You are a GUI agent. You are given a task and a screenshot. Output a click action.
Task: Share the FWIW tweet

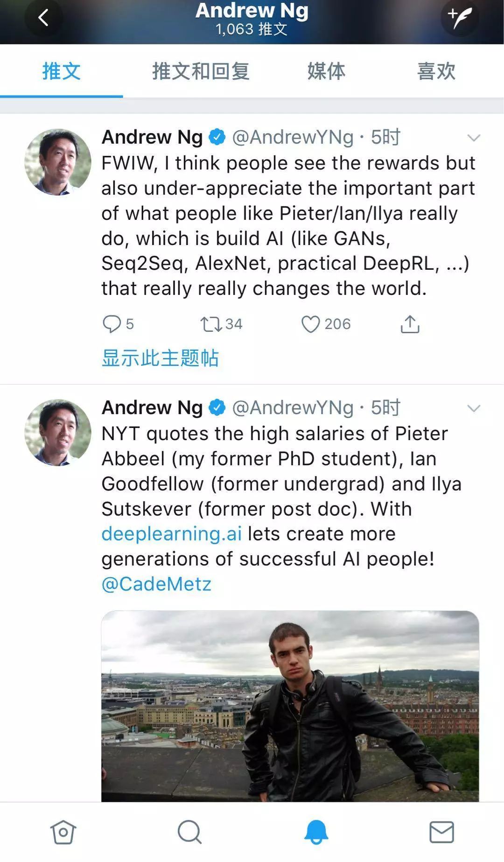tap(410, 324)
